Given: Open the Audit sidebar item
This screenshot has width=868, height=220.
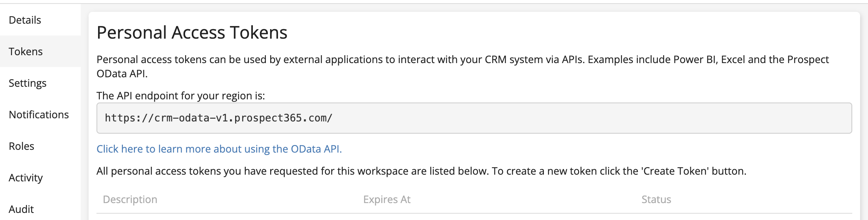Looking at the screenshot, I should click(x=21, y=209).
